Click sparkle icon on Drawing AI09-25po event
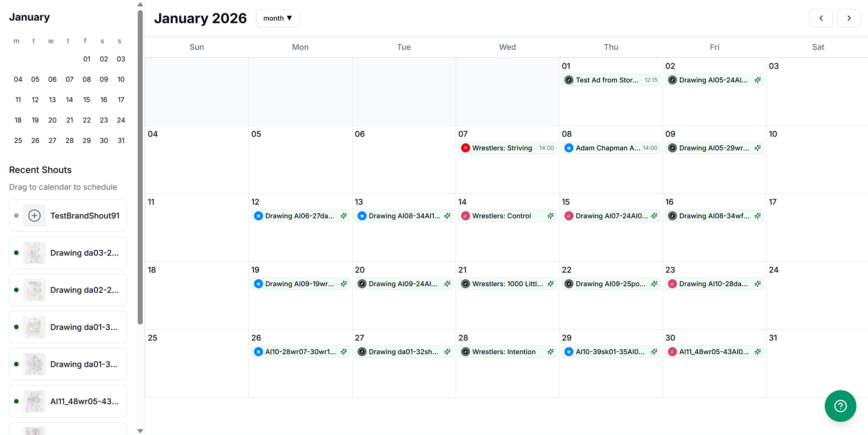Image resolution: width=868 pixels, height=435 pixels. pyautogui.click(x=654, y=284)
